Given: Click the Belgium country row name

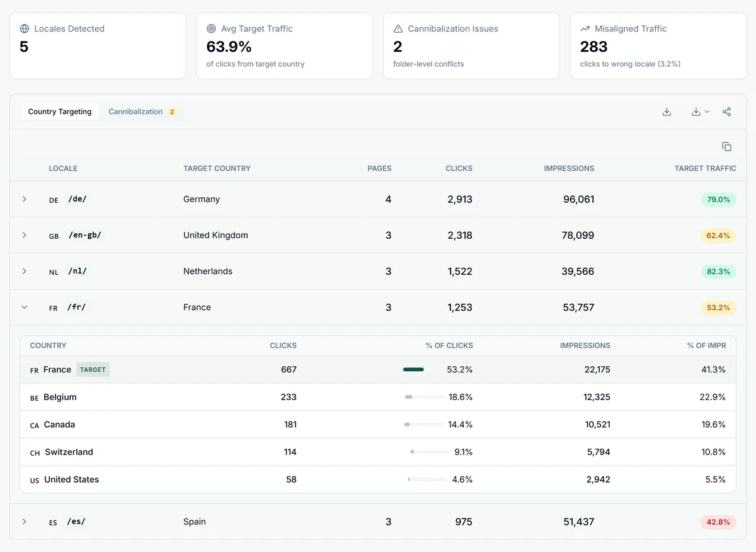Looking at the screenshot, I should [x=60, y=397].
